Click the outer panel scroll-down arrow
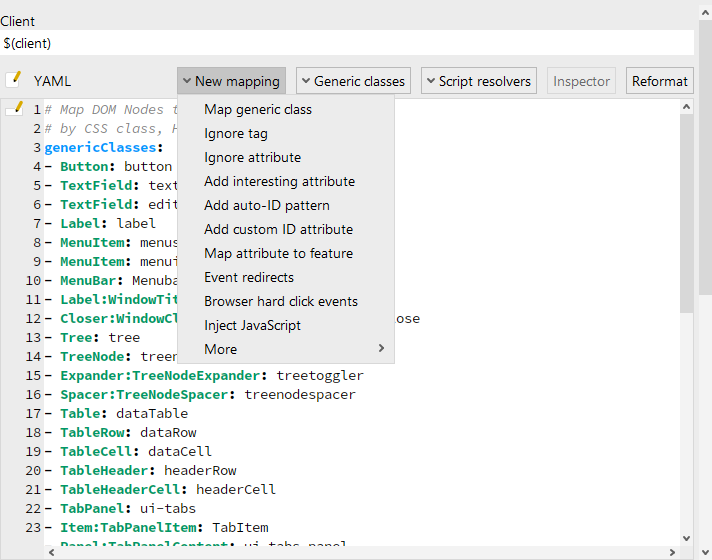Viewport: 712px width, 560px height. point(705,552)
